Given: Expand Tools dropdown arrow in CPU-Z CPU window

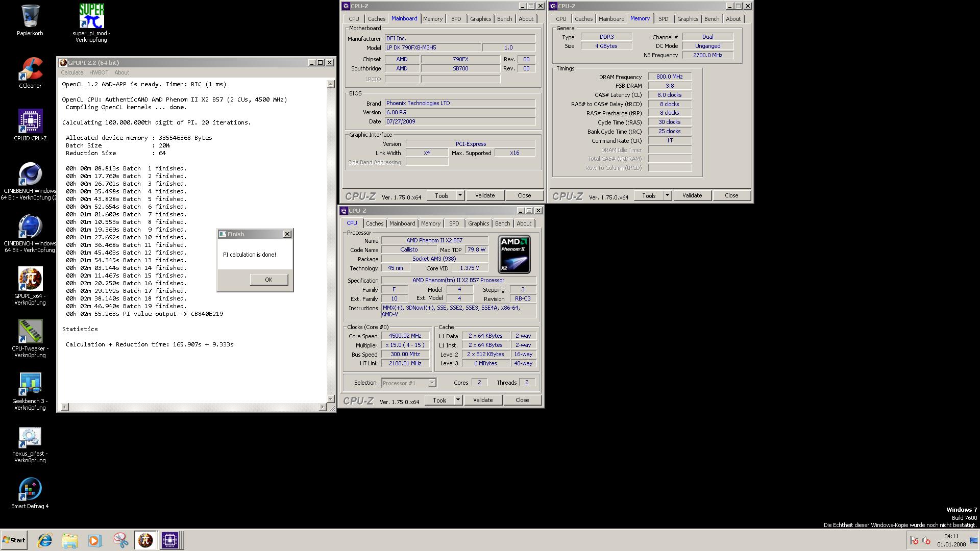Looking at the screenshot, I should click(458, 400).
